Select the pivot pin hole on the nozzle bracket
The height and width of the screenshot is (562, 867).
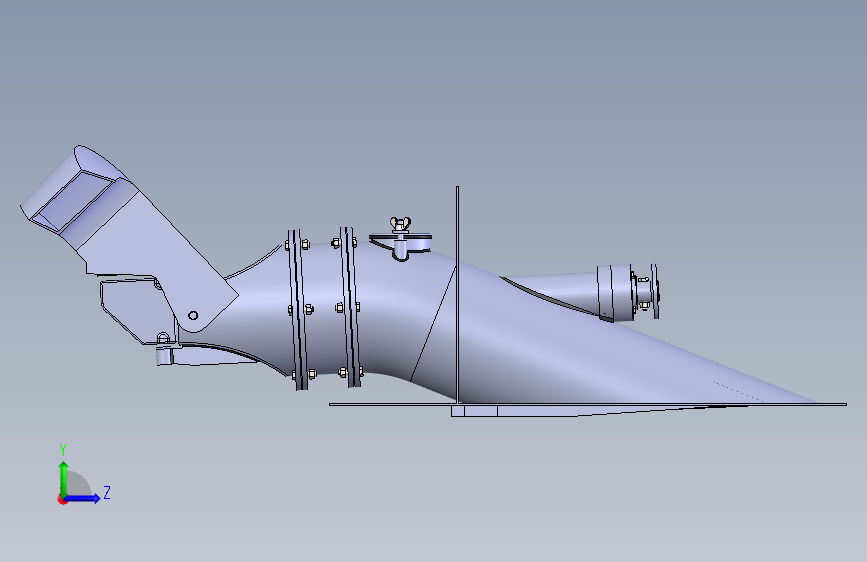pyautogui.click(x=193, y=315)
